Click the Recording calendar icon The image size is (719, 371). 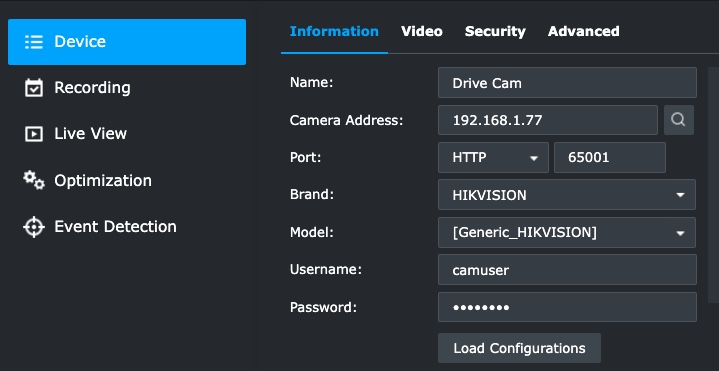click(33, 88)
